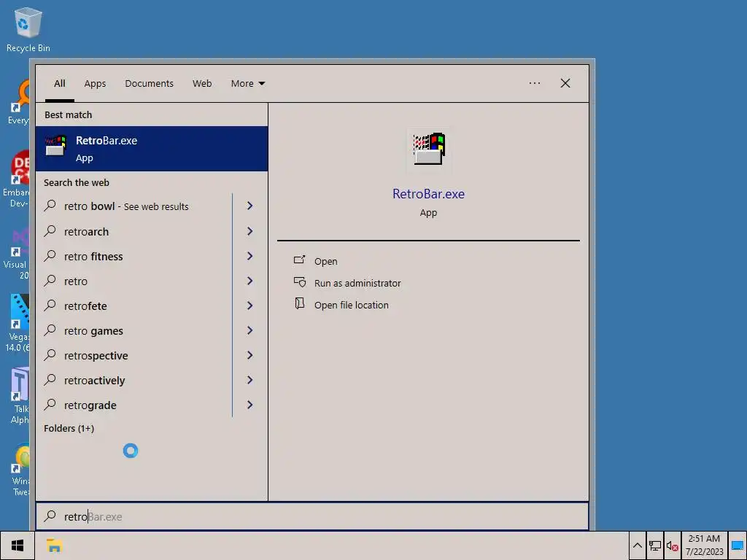Viewport: 747px width, 560px height.
Task: Click the large RetroBar.exe preview icon
Action: [429, 149]
